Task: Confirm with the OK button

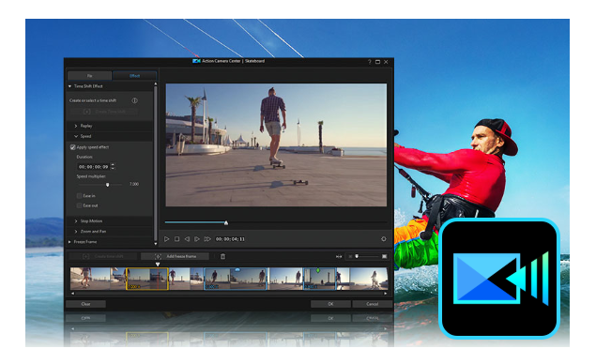Action: tap(330, 304)
